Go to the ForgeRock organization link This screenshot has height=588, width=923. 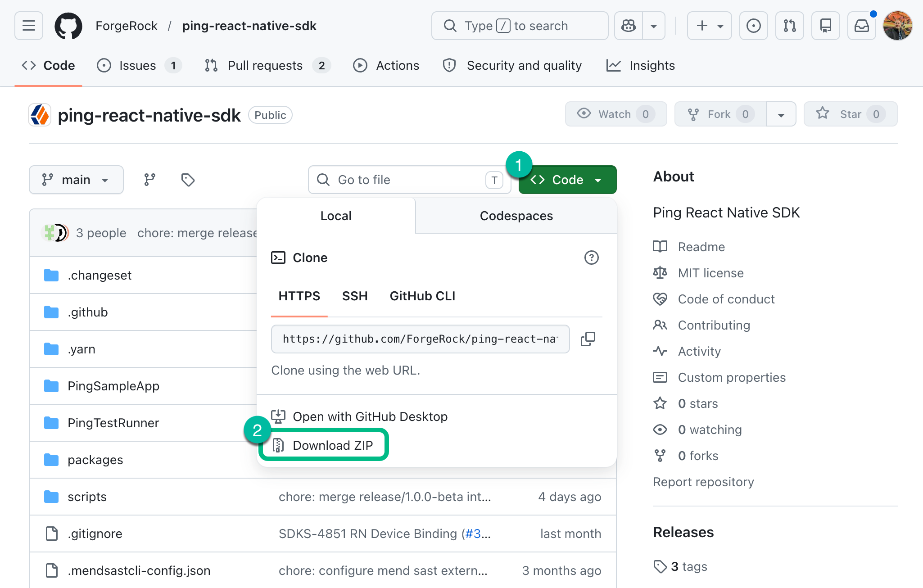(127, 26)
